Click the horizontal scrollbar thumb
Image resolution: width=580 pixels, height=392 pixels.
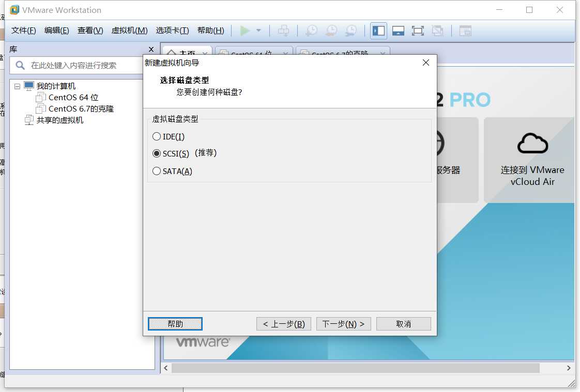click(356, 368)
